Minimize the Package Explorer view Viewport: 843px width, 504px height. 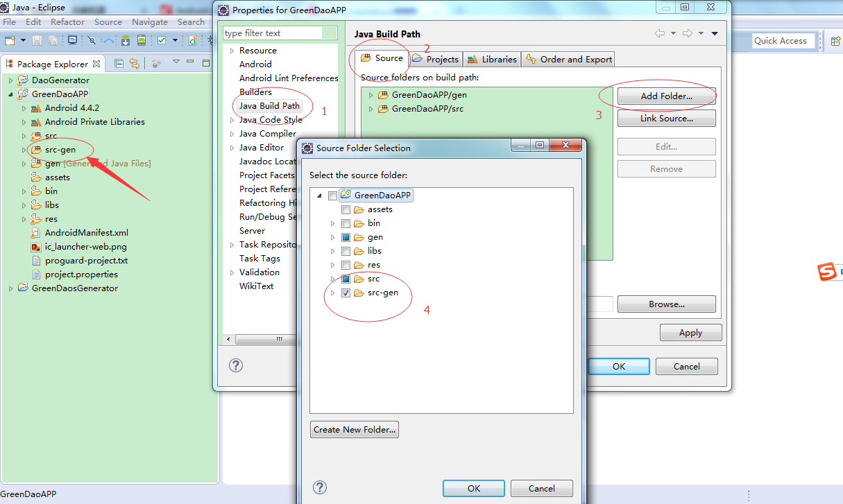click(191, 62)
